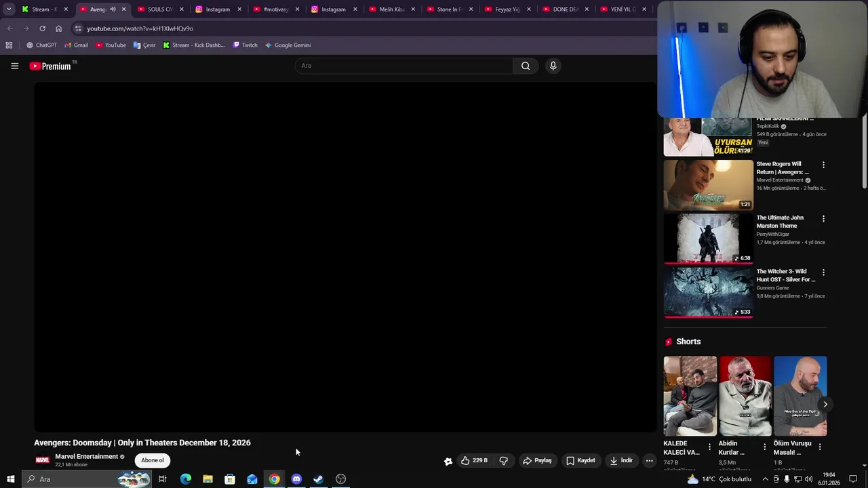Click the black video player area
868x488 pixels.
click(x=345, y=257)
